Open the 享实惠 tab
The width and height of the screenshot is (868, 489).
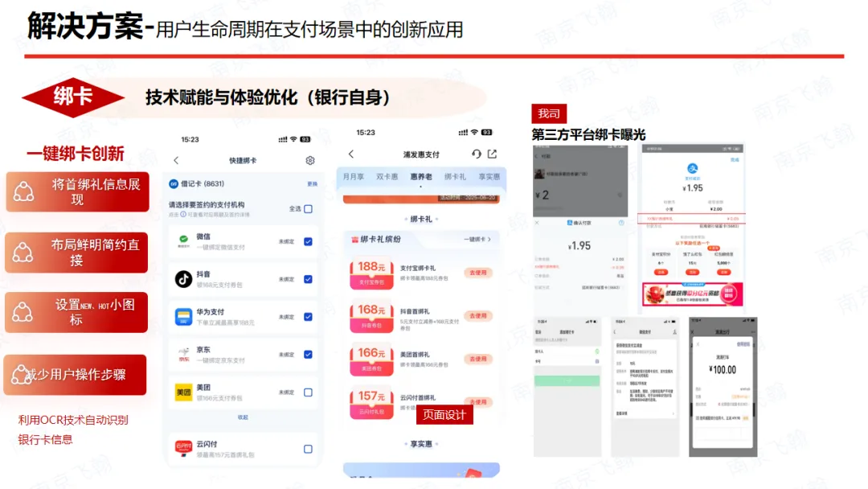tap(489, 177)
